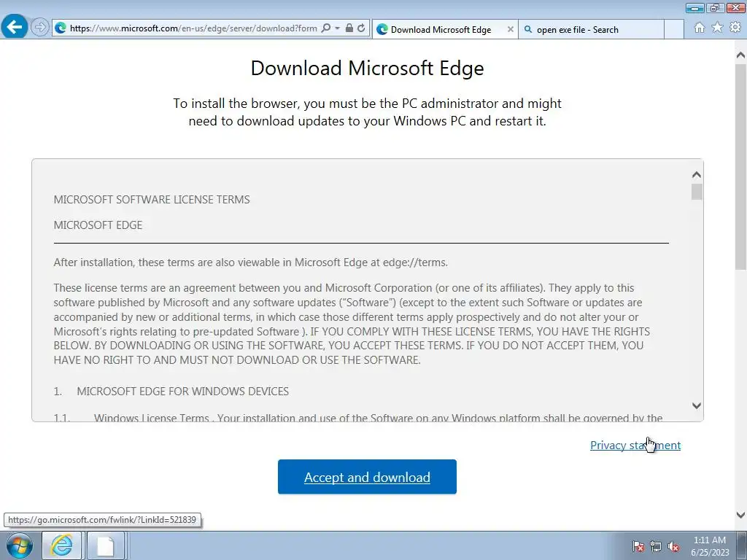Go back with the browser Back arrow
The width and height of the screenshot is (747, 560).
click(15, 26)
